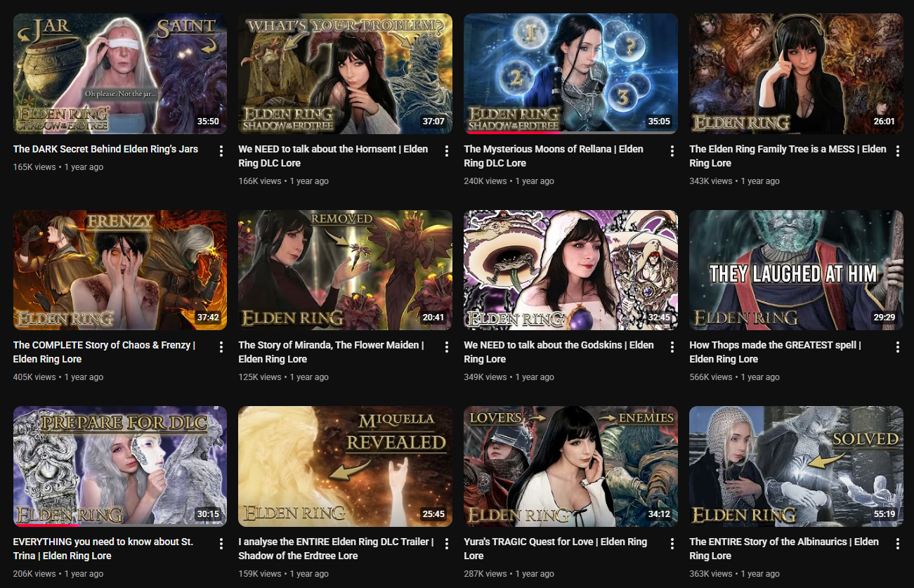Click the 29:29 duration badge
This screenshot has height=588, width=914.
(x=884, y=318)
